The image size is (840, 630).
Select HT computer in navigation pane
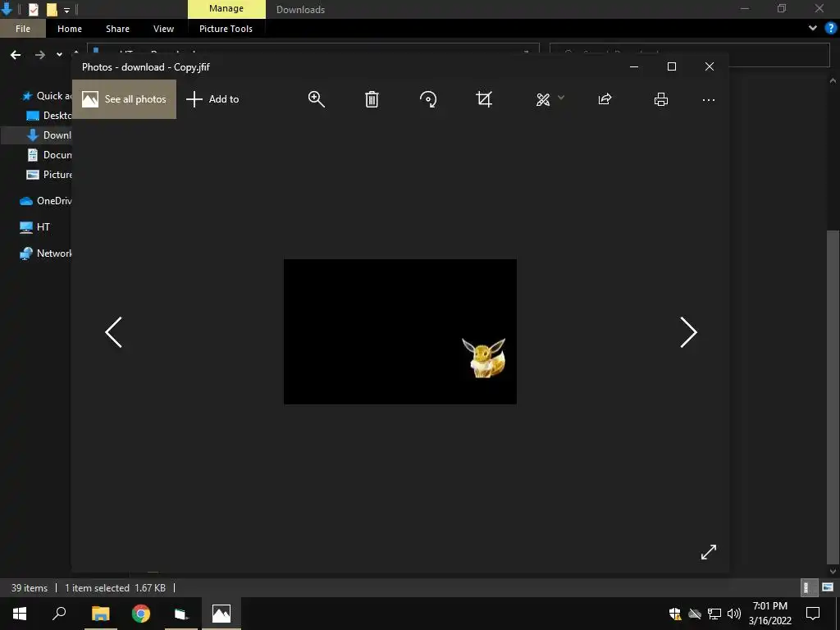click(x=34, y=227)
